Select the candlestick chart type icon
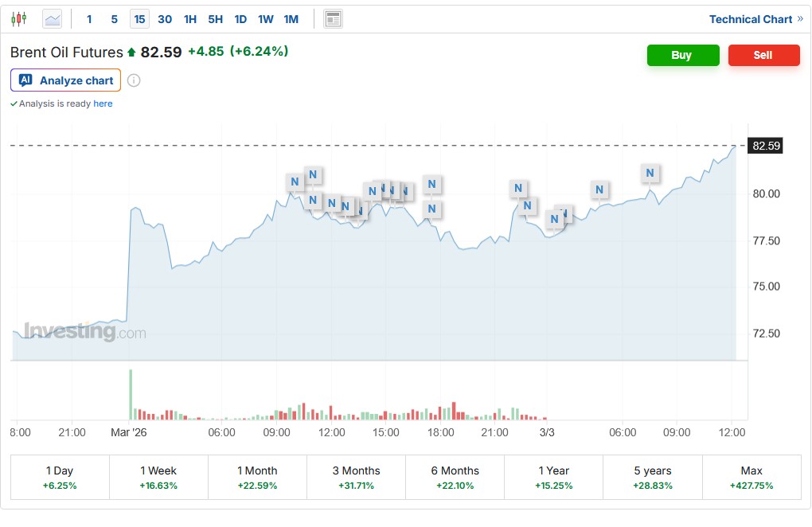Viewport: 812px width, 527px height. coord(18,19)
